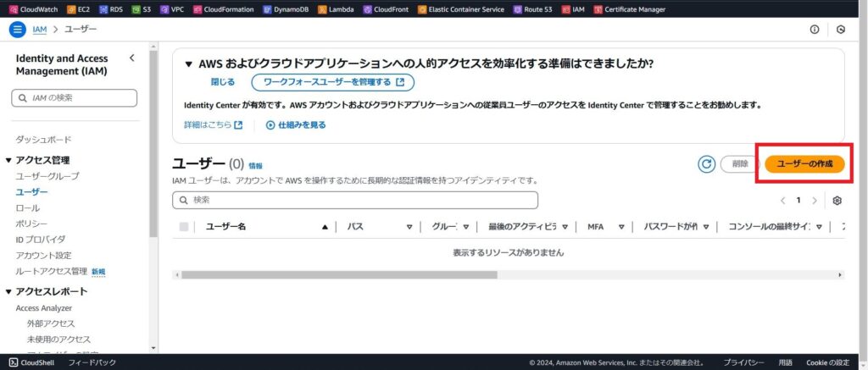This screenshot has height=370, width=868.
Task: Open CloudShell from the footer
Action: pos(32,362)
